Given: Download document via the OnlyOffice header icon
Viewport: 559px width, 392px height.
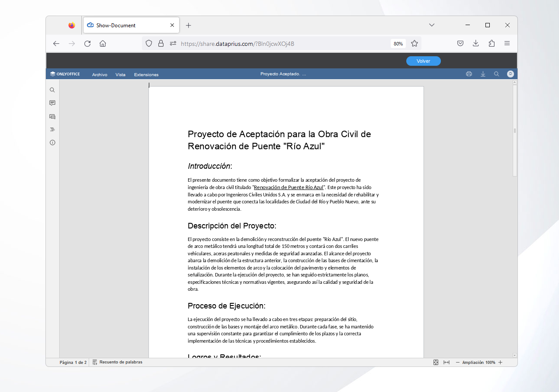Looking at the screenshot, I should (483, 74).
